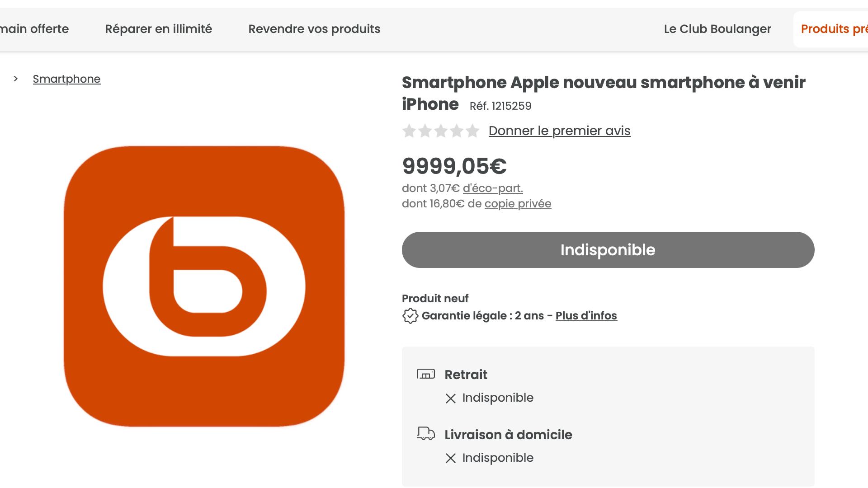Open Revendre vos produits menu item
The height and width of the screenshot is (488, 868).
pos(314,29)
